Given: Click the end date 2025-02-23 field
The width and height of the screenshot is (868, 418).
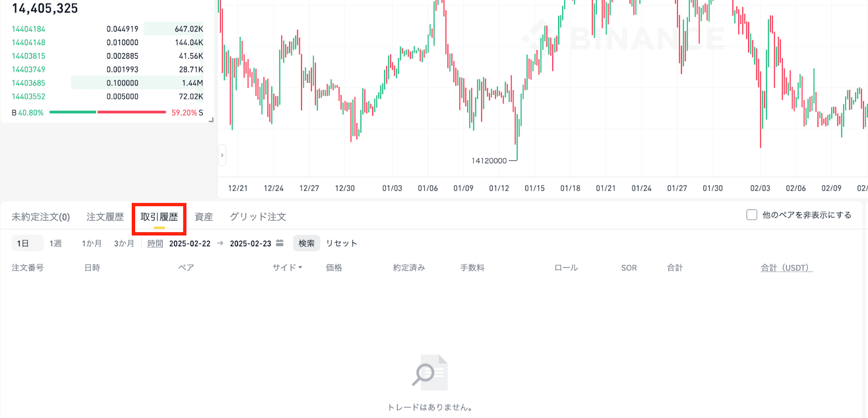Looking at the screenshot, I should (x=250, y=243).
